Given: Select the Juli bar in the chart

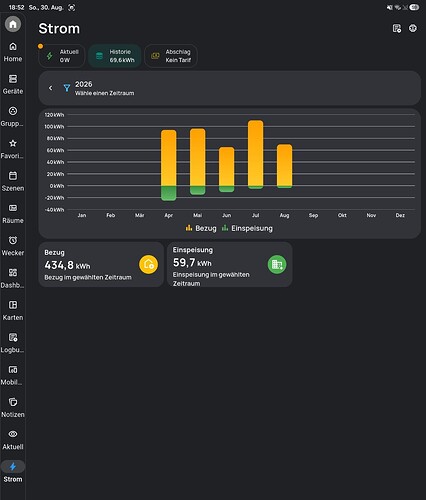Looking at the screenshot, I should pos(256,155).
